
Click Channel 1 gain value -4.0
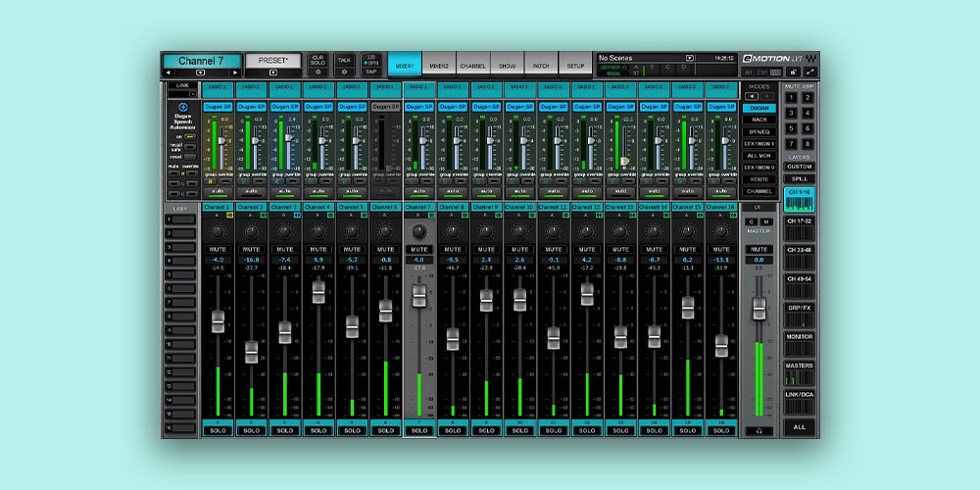tap(218, 260)
